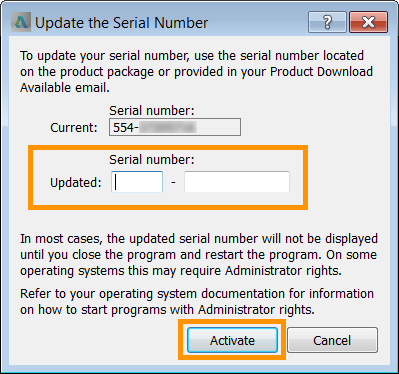Click the "Updated:" label
The height and width of the screenshot is (374, 399).
76,183
